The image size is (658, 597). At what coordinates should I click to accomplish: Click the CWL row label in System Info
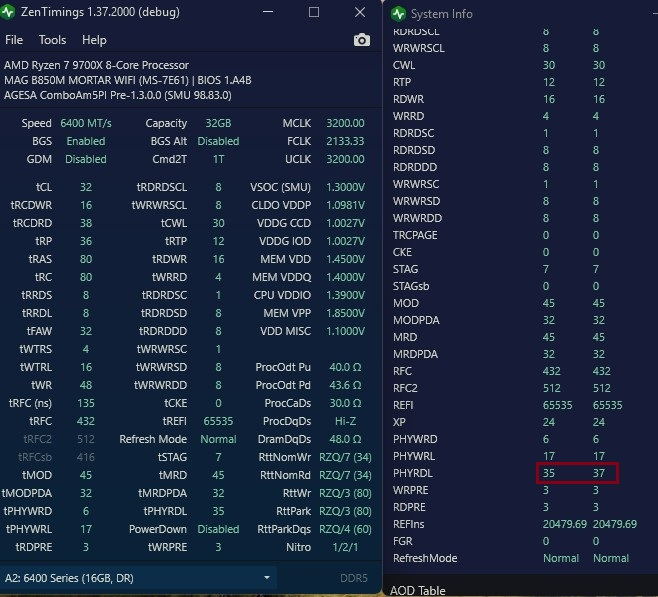[x=404, y=65]
